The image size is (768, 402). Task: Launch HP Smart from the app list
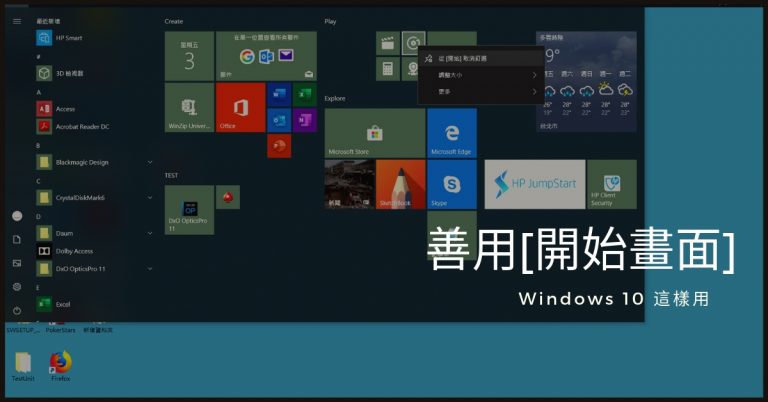click(93, 38)
